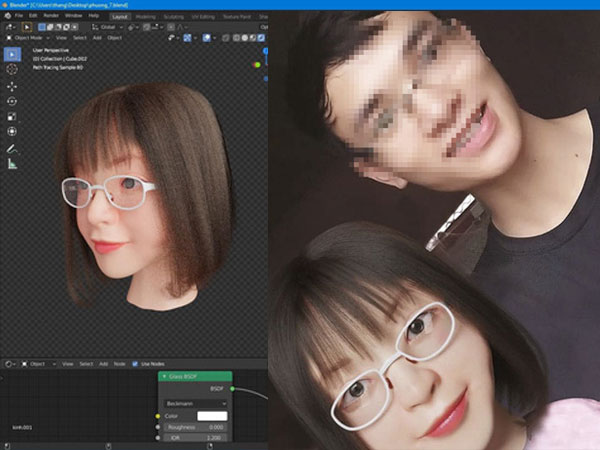The width and height of the screenshot is (600, 450).
Task: Collapse the Glass BSDF node
Action: [164, 377]
